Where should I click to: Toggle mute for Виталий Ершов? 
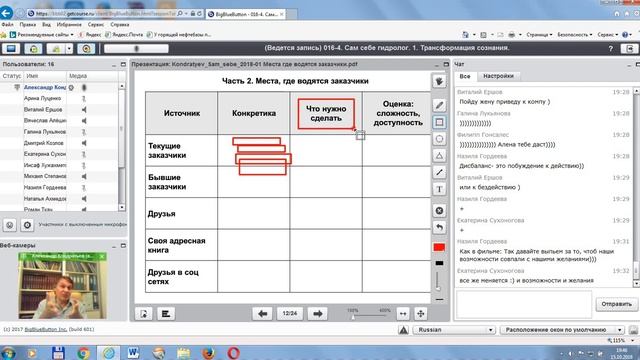[84, 109]
